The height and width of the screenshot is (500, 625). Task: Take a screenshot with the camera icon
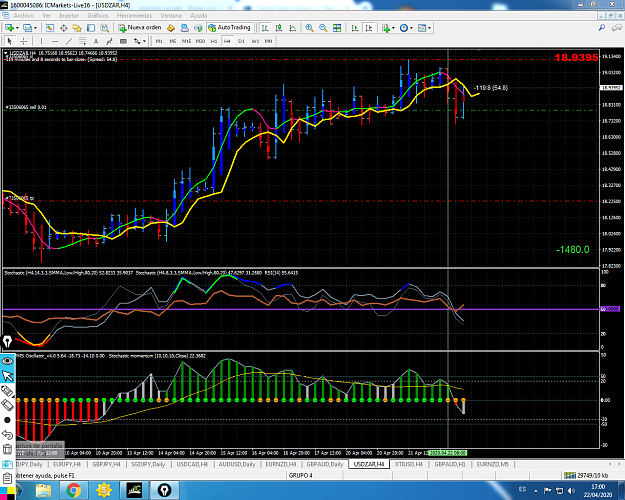7,464
